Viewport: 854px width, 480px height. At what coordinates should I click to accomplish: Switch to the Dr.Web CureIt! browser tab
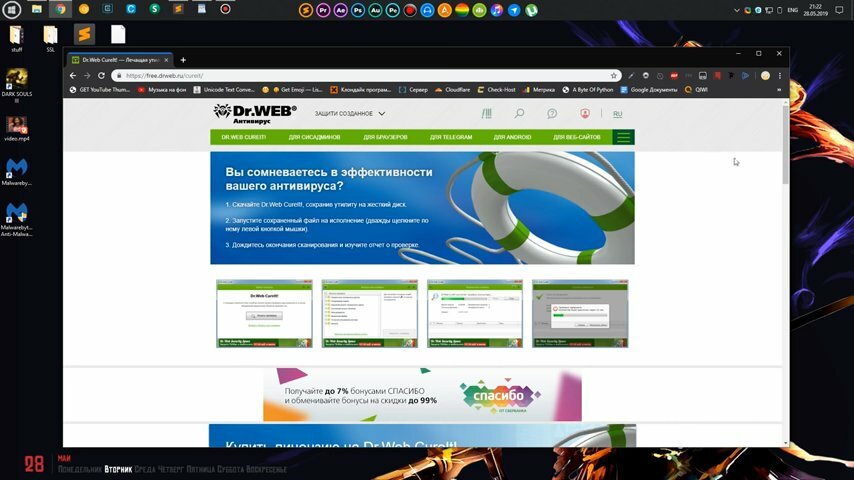(119, 60)
